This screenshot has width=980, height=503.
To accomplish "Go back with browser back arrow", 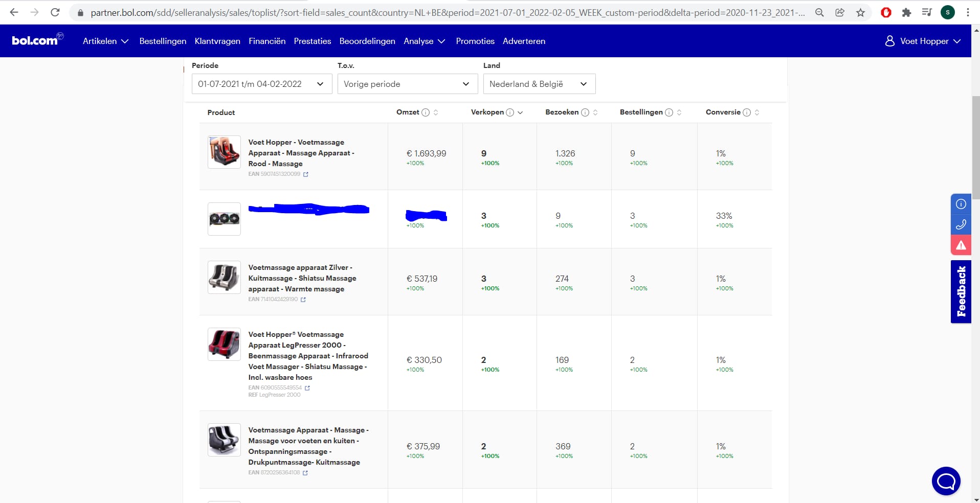I will pyautogui.click(x=14, y=12).
